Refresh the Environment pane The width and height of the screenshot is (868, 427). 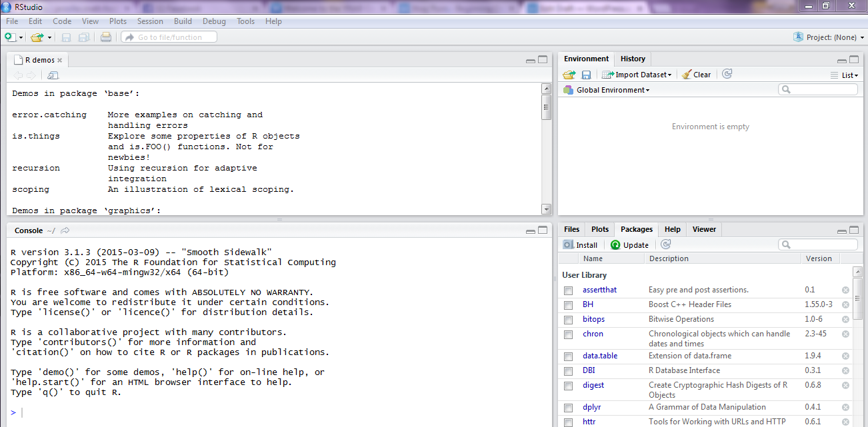(x=727, y=74)
